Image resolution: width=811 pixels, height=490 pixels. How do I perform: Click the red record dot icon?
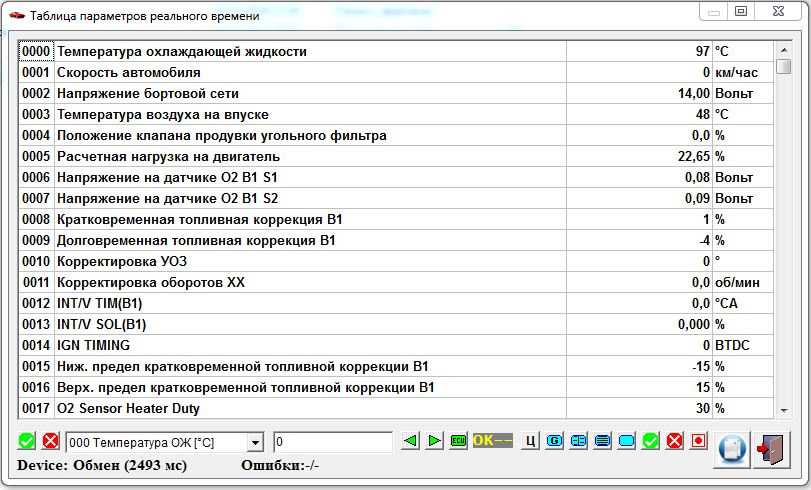pos(699,441)
